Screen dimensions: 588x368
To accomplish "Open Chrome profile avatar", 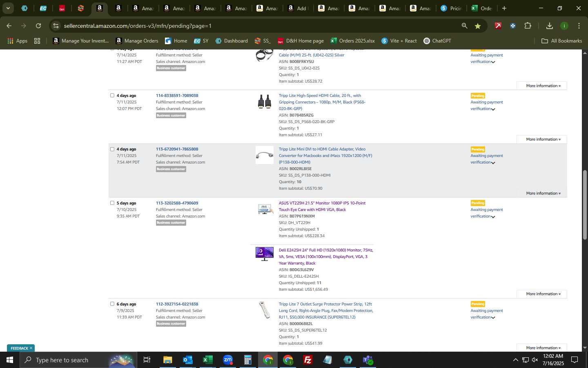I will coord(564,26).
